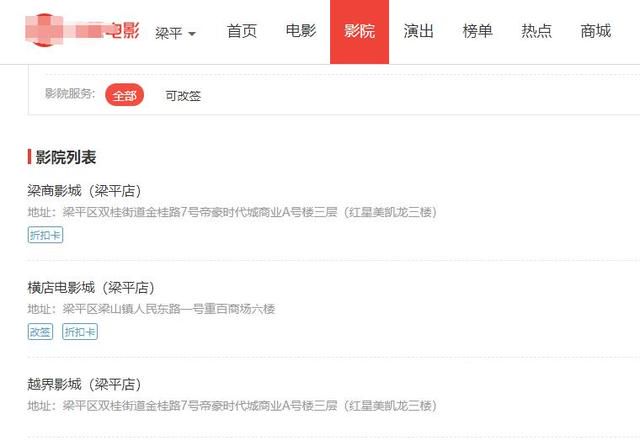640x446 pixels.
Task: Select the 全部 service filter
Action: pos(124,95)
